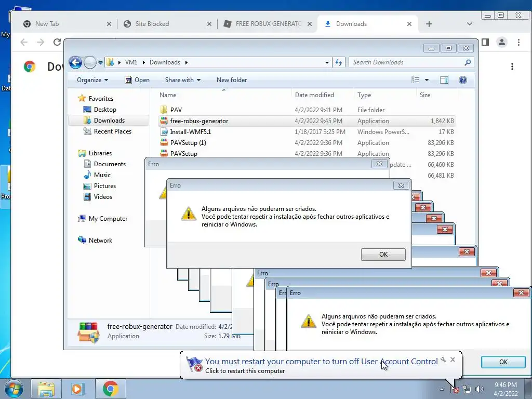Viewport: 532px width, 399px height.
Task: Sort by the Date modified column header
Action: (x=322, y=95)
